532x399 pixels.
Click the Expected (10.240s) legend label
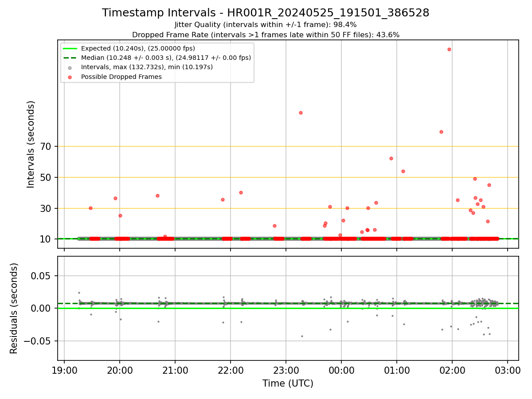(x=138, y=48)
